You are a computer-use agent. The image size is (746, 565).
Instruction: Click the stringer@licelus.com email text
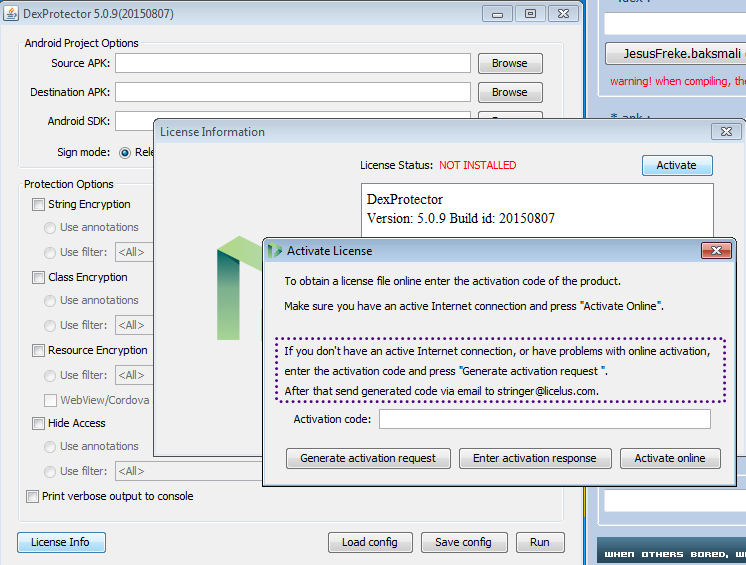coord(547,391)
